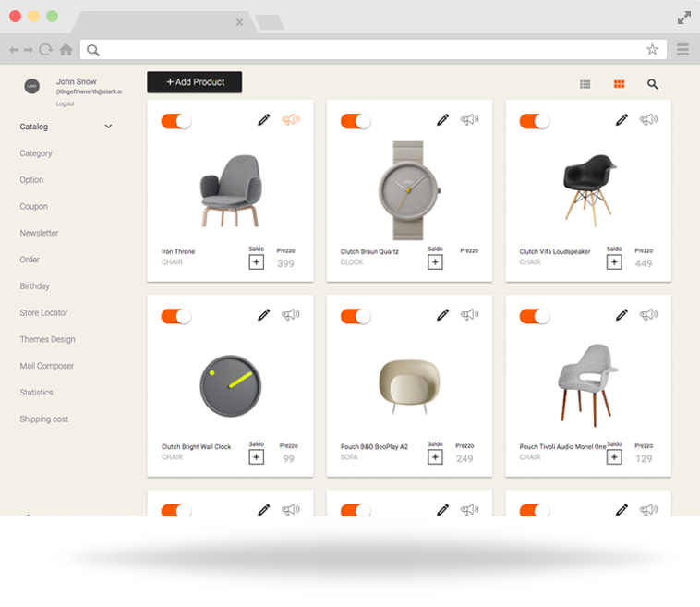The image size is (700, 607).
Task: Select the orange grid view icon
Action: pos(619,84)
